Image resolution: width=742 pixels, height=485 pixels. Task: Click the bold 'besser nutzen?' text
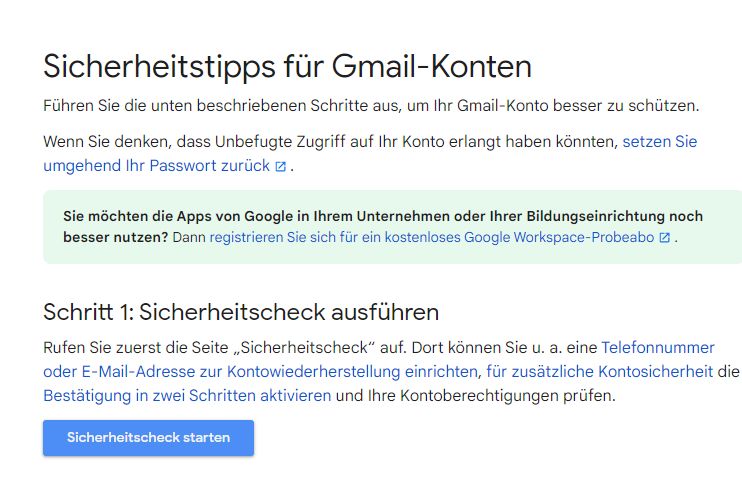[x=115, y=237]
